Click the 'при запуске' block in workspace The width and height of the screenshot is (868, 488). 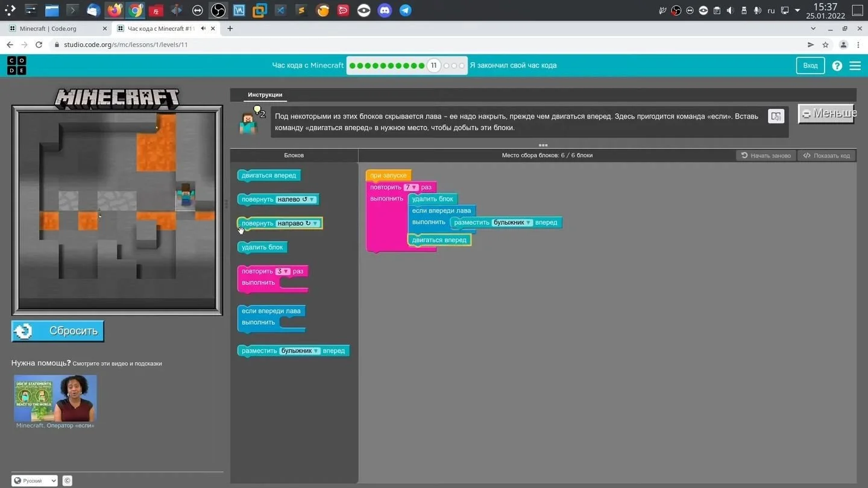(x=388, y=175)
